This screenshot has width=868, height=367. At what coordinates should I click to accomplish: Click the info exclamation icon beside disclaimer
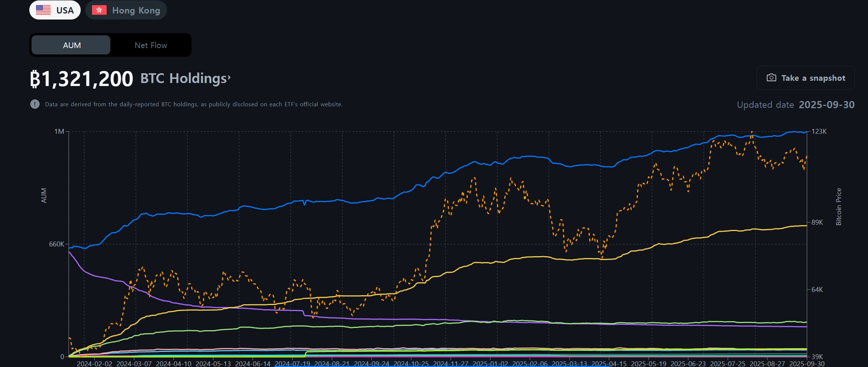tap(35, 104)
